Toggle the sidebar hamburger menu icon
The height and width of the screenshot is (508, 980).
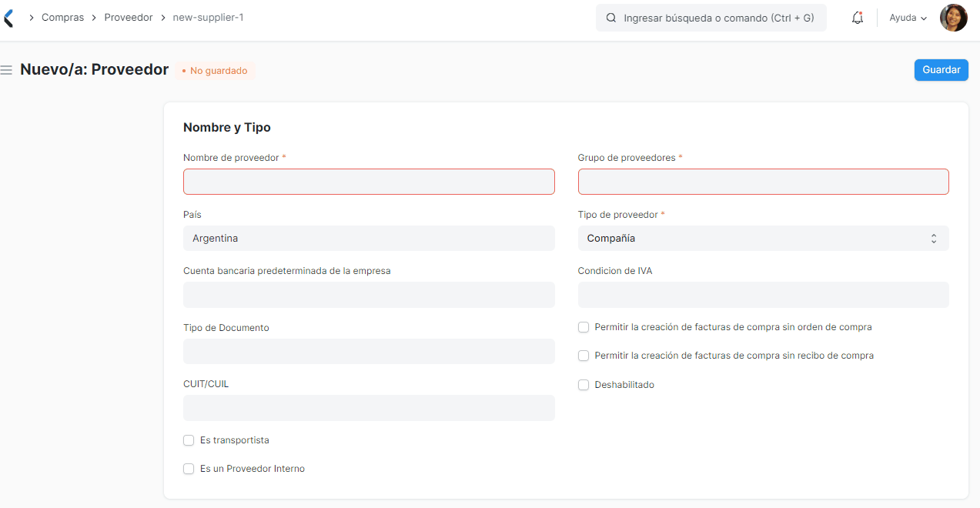click(x=6, y=70)
